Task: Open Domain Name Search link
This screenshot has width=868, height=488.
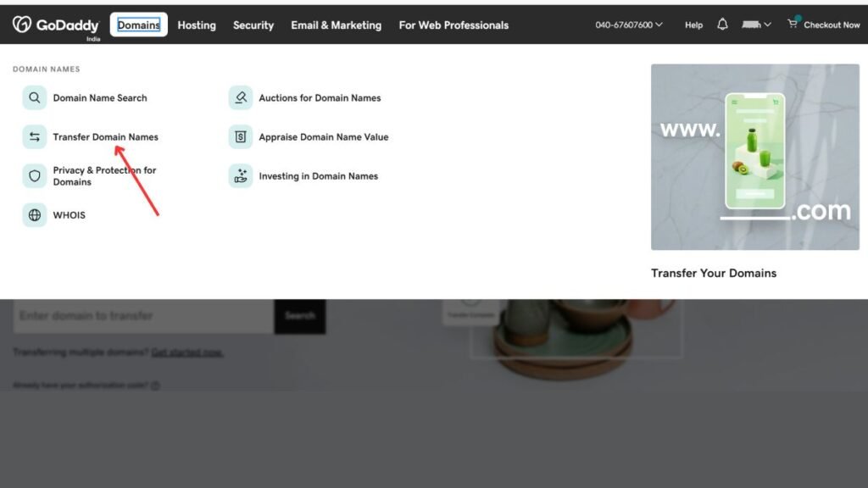Action: [x=100, y=98]
